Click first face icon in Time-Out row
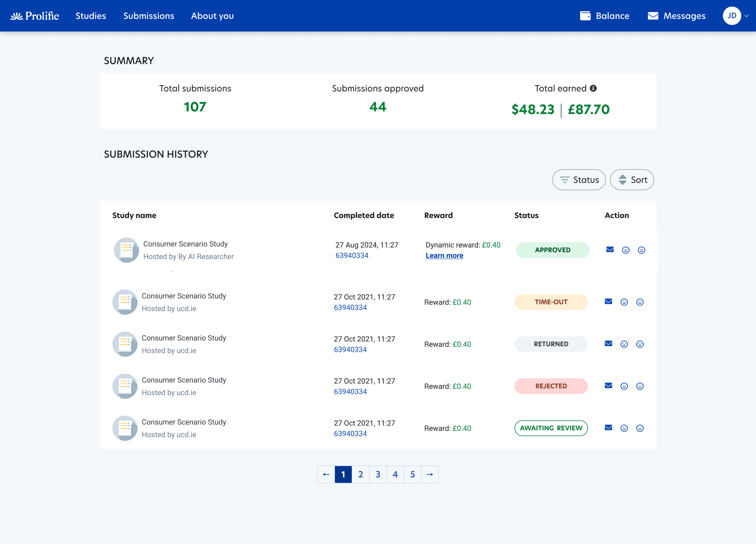756x544 pixels. tap(624, 302)
